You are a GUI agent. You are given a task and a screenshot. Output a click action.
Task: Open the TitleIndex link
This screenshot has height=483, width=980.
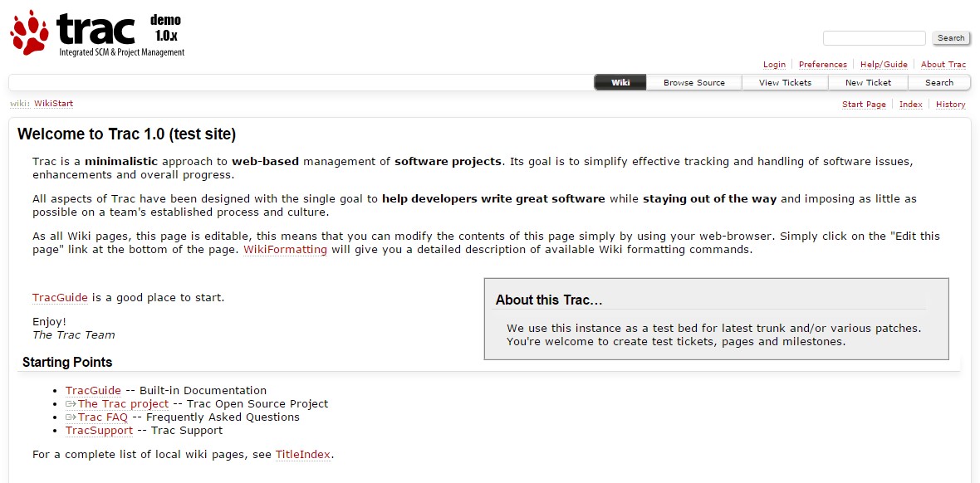pos(302,454)
